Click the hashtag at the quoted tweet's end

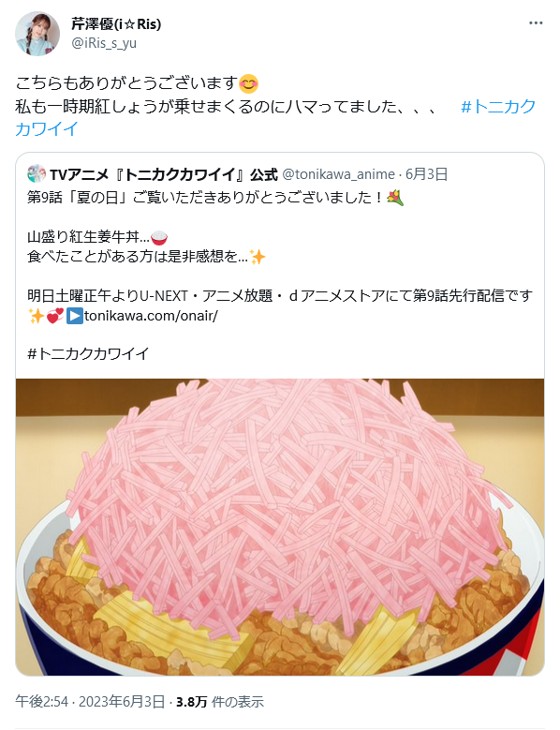pyautogui.click(x=88, y=354)
